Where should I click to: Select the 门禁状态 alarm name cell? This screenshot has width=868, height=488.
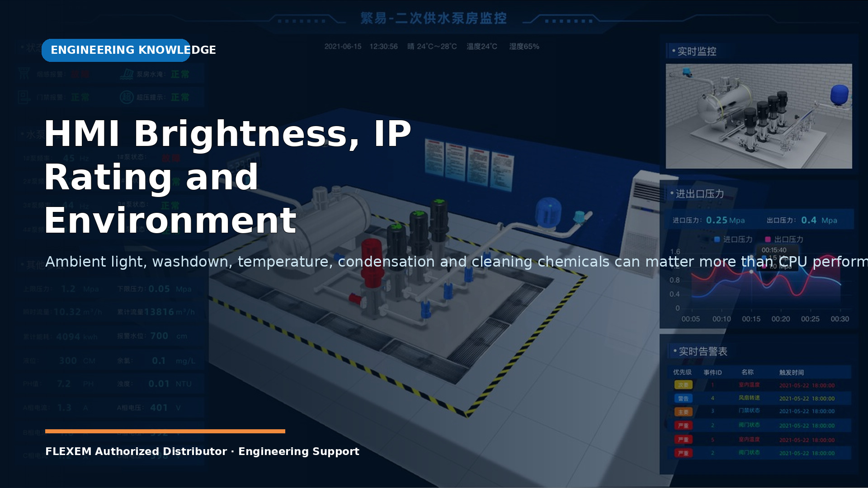(749, 411)
